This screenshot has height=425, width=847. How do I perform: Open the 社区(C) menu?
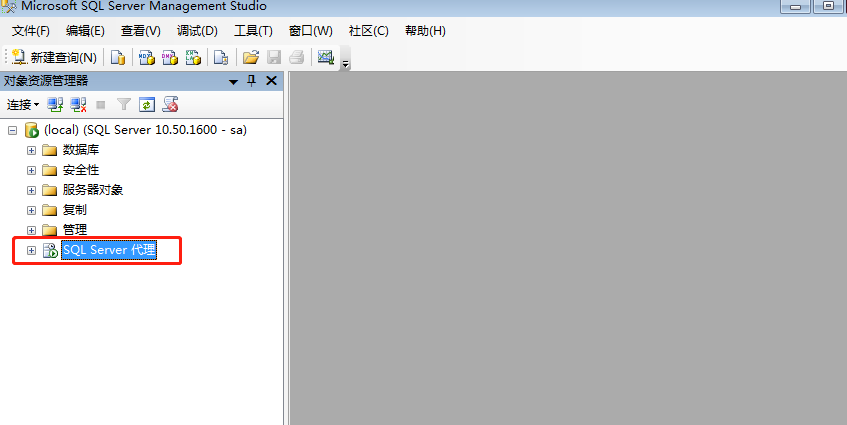[x=368, y=31]
